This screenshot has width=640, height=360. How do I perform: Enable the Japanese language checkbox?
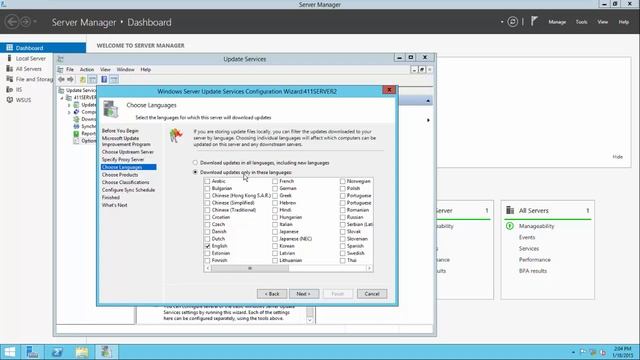(275, 232)
